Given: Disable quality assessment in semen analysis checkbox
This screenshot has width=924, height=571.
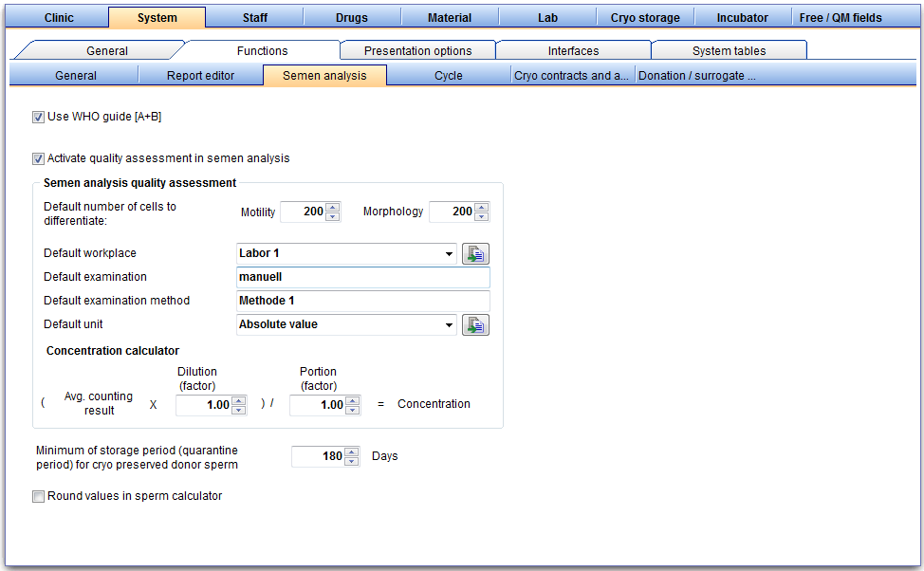Looking at the screenshot, I should coord(38,158).
